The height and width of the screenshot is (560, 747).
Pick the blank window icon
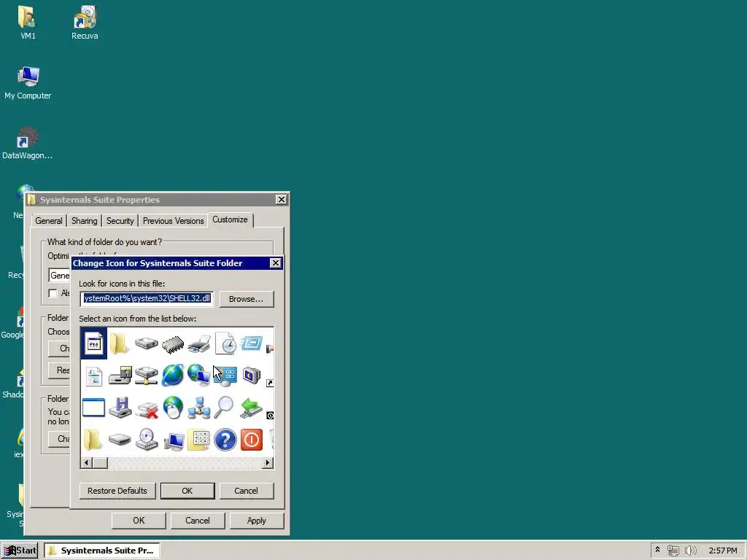click(93, 408)
